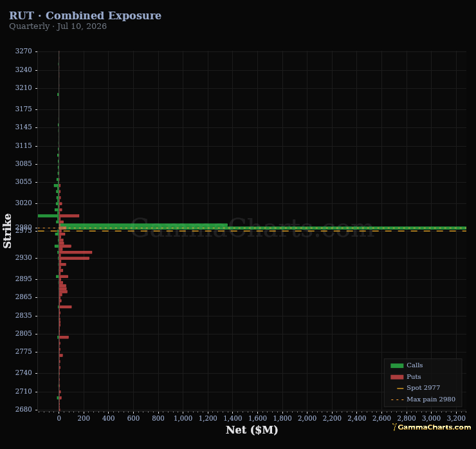
Task: Select the large green calls bar at 2980
Action: click(x=262, y=228)
